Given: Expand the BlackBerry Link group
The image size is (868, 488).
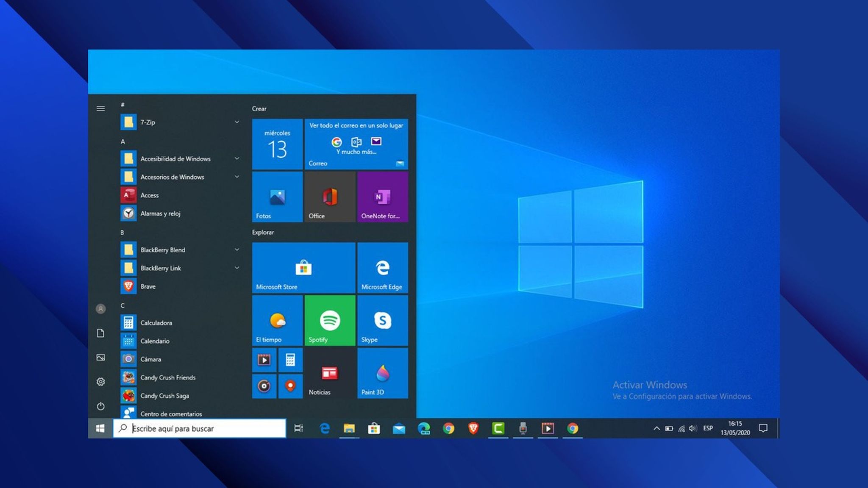Looking at the screenshot, I should 236,268.
